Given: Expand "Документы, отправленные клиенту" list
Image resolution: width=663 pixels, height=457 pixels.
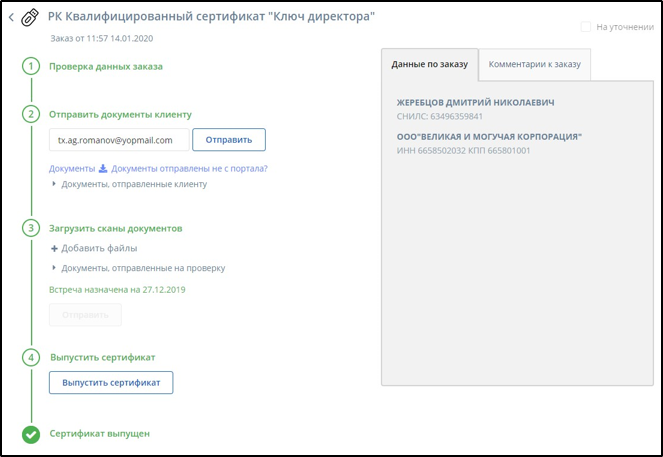Looking at the screenshot, I should (54, 184).
